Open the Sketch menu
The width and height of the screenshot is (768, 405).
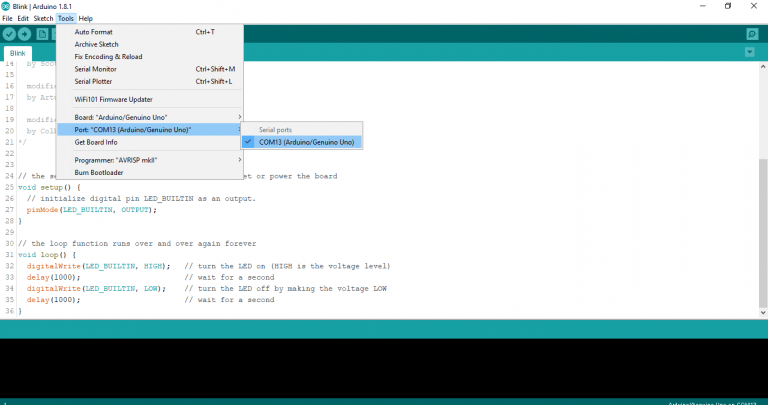tap(43, 18)
